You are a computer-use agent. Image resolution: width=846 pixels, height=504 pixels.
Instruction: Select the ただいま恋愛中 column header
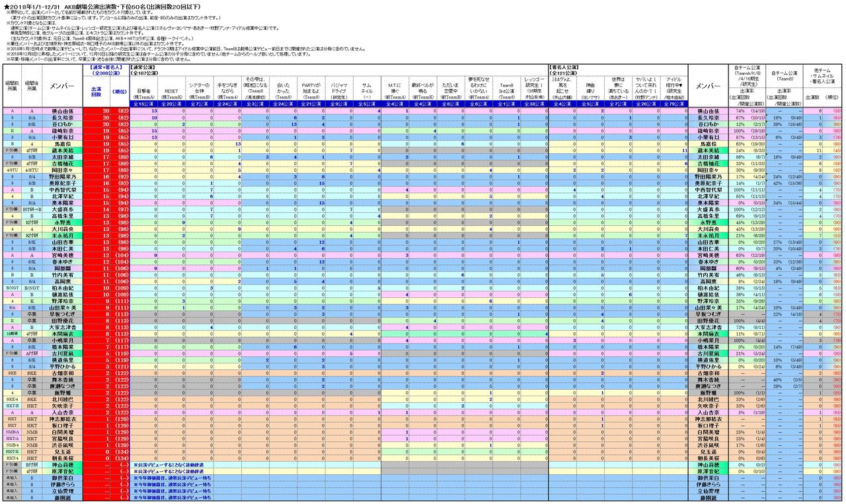(x=451, y=89)
